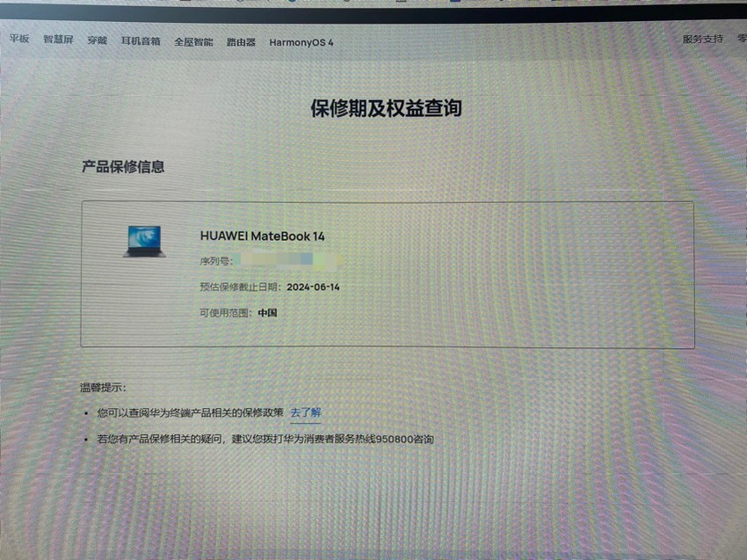
Task: Click the 可使用范围 中国 value
Action: coord(267,313)
